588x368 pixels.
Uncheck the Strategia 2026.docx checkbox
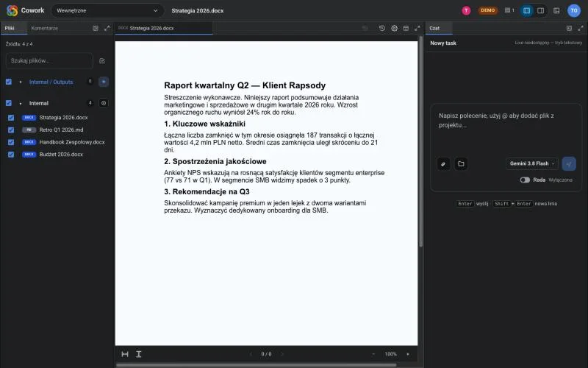(11, 118)
